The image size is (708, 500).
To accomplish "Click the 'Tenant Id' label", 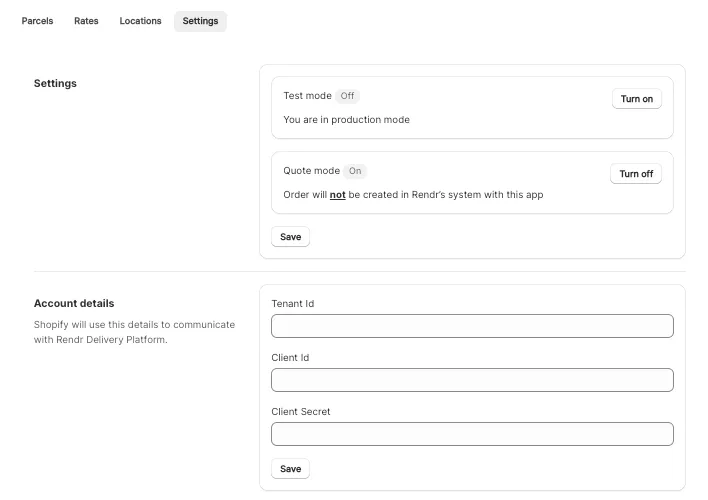I will point(293,304).
